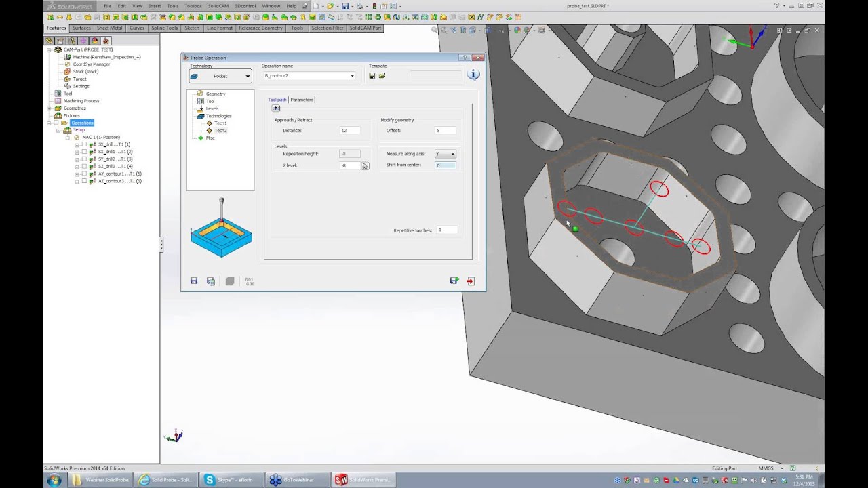Screen dimensions: 868x488
Task: Select Misc in the operation tree
Action: [210, 138]
